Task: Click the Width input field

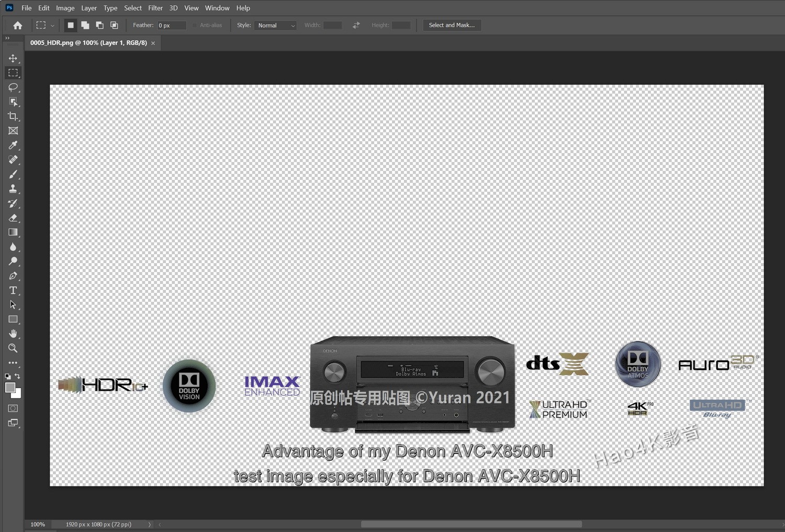Action: (x=333, y=25)
